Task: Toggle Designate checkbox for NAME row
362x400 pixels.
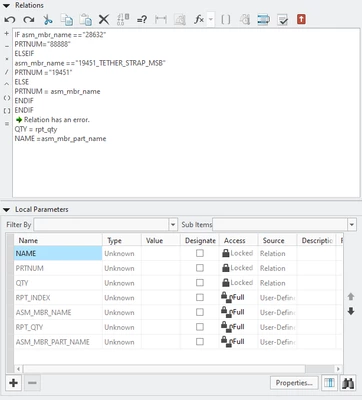Action: [200, 253]
